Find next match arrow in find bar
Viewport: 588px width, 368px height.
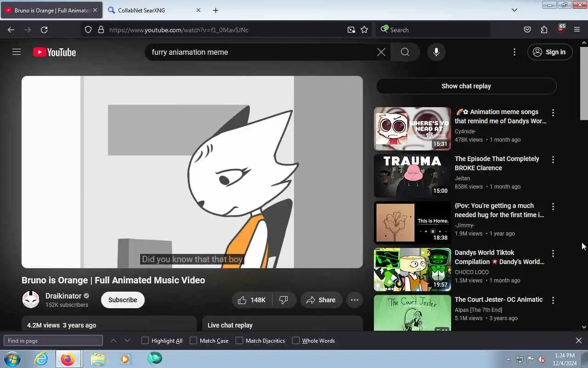click(127, 340)
